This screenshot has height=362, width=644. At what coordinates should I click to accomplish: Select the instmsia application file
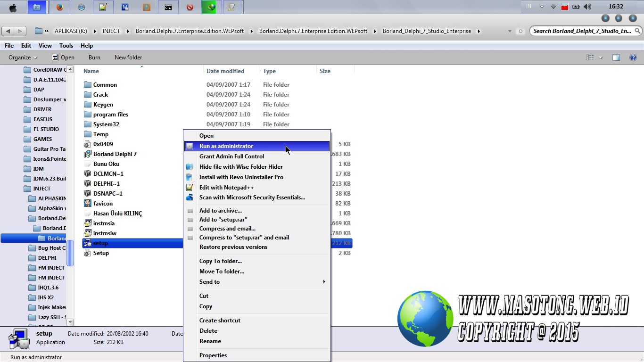point(99,223)
